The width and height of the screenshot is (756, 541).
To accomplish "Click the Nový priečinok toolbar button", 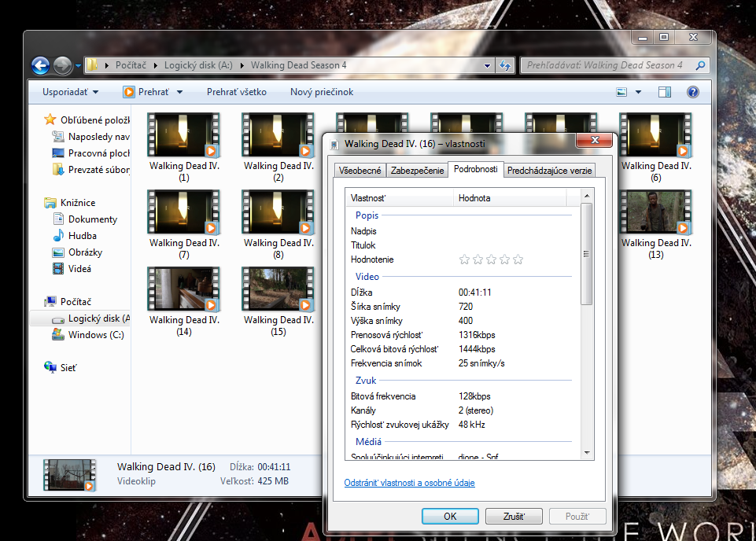I will pyautogui.click(x=322, y=92).
